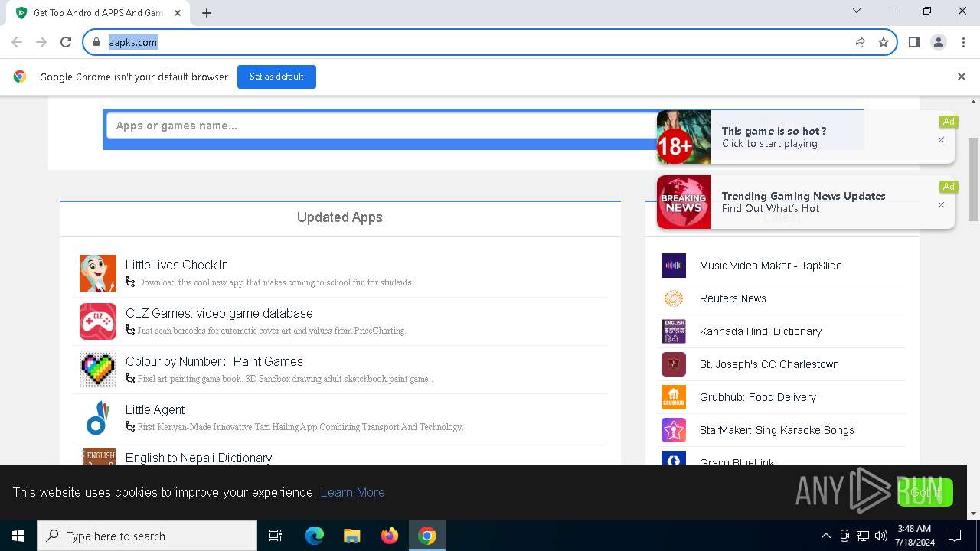The height and width of the screenshot is (551, 980).
Task: Open the Breaking News ad thumbnail
Action: point(684,202)
